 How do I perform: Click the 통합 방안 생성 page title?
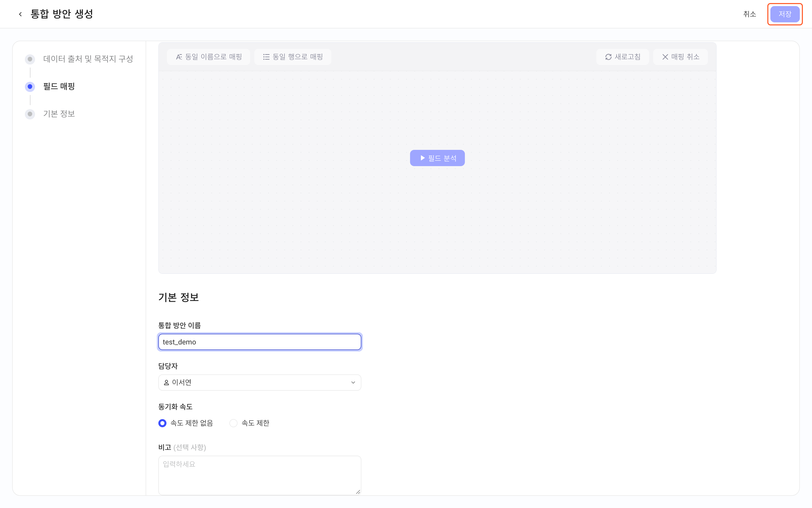[x=62, y=14]
